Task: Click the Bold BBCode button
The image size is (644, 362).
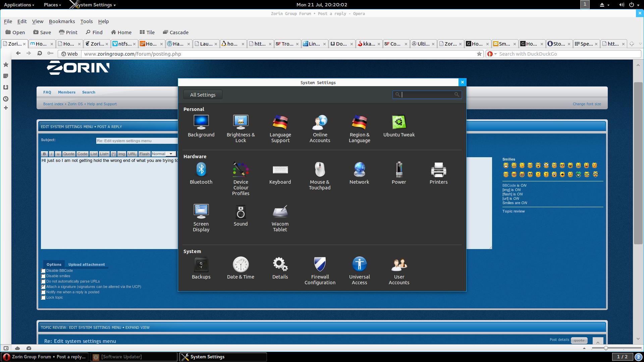Action: (x=44, y=154)
